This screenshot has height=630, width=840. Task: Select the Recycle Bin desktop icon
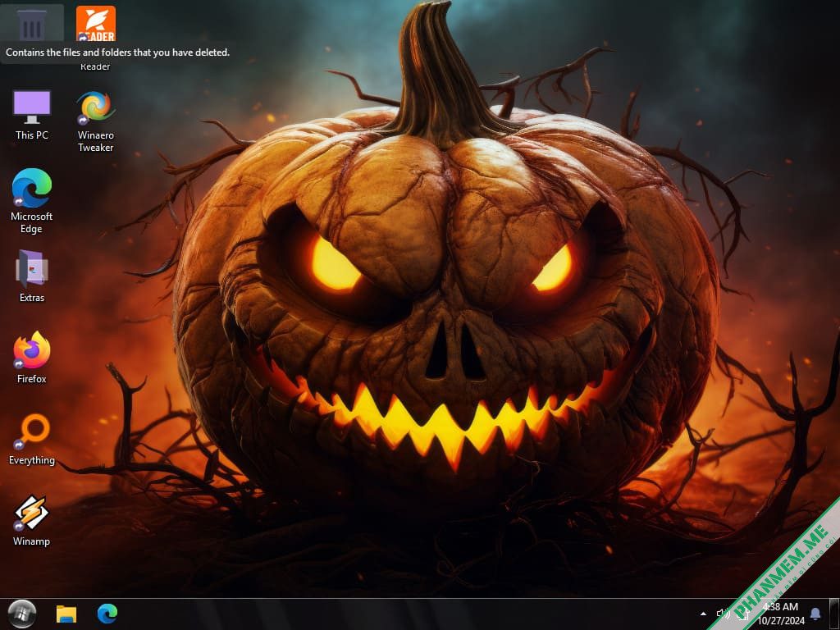point(32,25)
